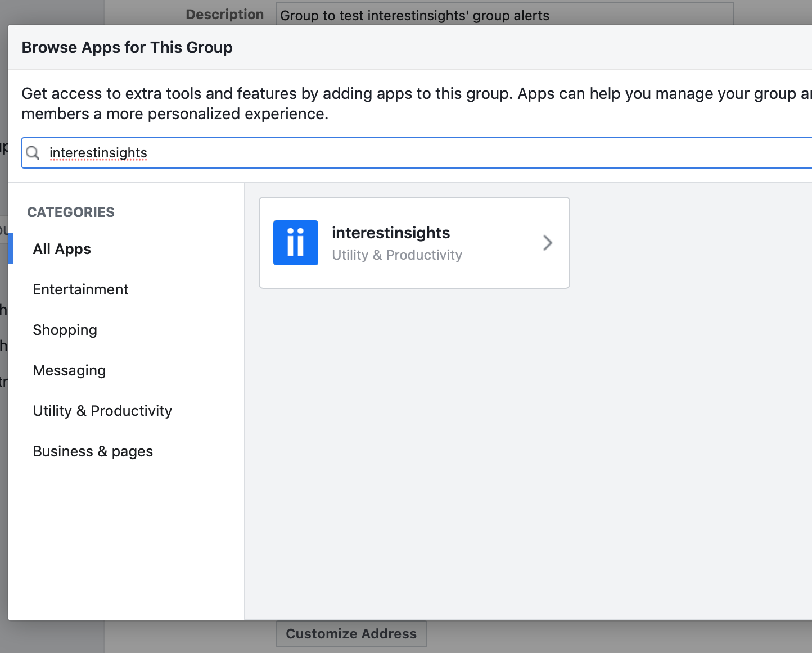Choose the Shopping category
The width and height of the screenshot is (812, 653).
65,330
